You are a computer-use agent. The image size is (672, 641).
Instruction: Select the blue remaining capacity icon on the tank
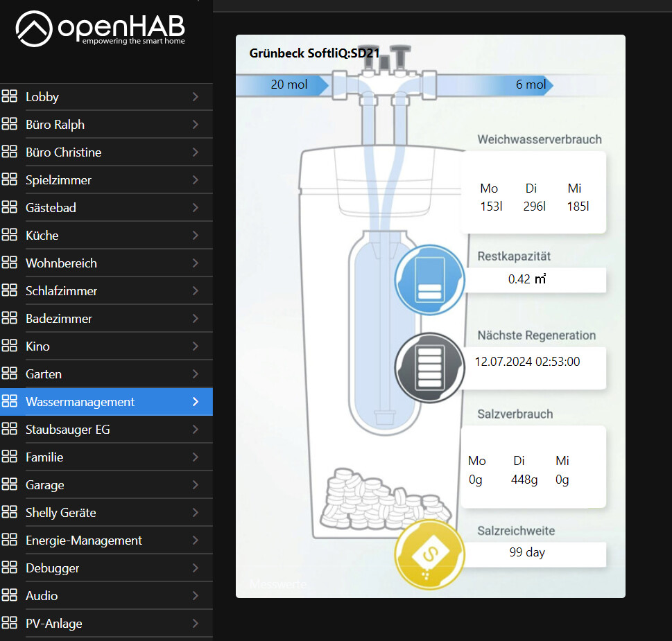[429, 279]
